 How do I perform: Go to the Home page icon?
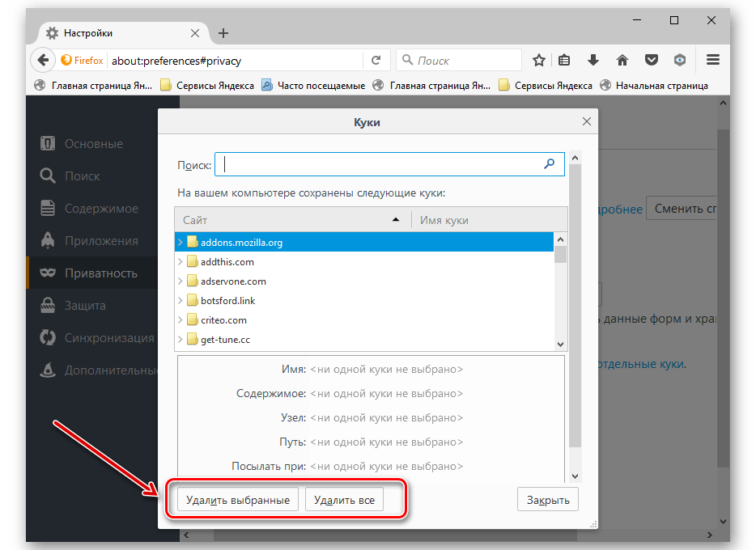[x=622, y=60]
